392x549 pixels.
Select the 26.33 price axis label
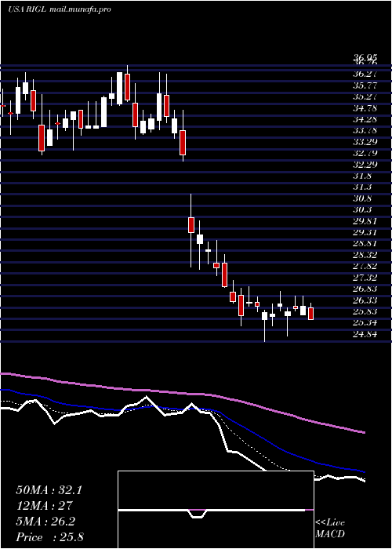coord(365,300)
